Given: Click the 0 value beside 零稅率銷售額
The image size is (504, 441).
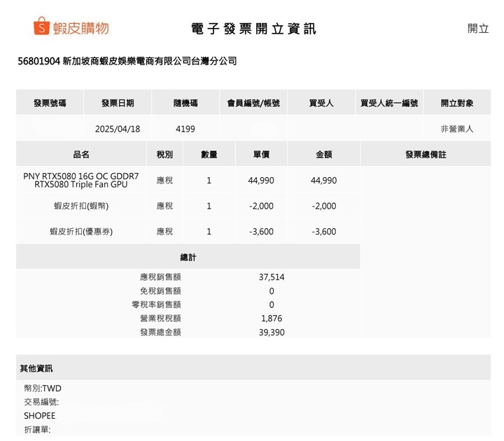Looking at the screenshot, I should (272, 304).
